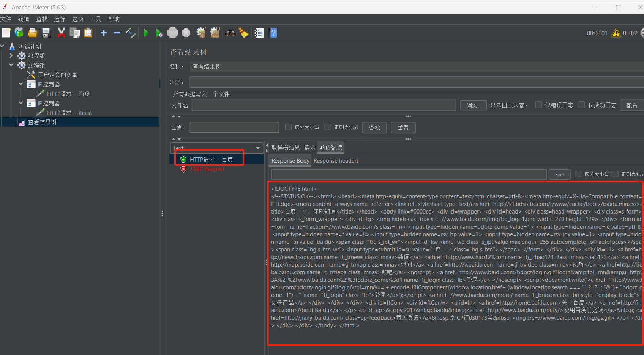This screenshot has height=355, width=644.
Task: Select the green HTTP请求---百度 result entry
Action: click(x=211, y=159)
